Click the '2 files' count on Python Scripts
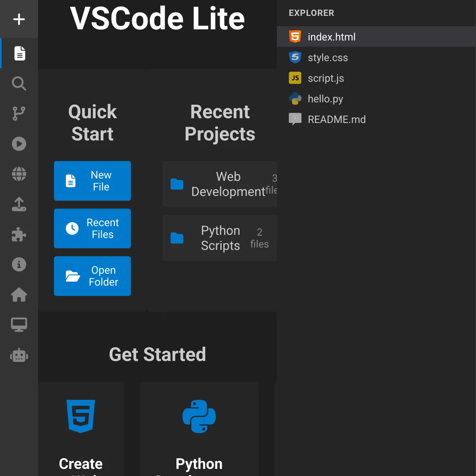The width and height of the screenshot is (476, 476). tap(259, 238)
